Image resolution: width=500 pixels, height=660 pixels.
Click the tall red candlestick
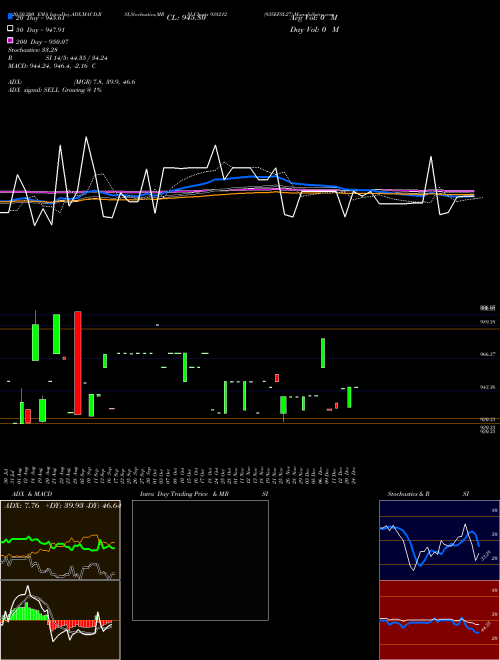pyautogui.click(x=77, y=363)
